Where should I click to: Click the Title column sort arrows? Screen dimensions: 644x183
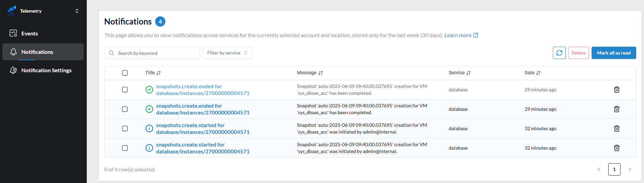pyautogui.click(x=159, y=73)
